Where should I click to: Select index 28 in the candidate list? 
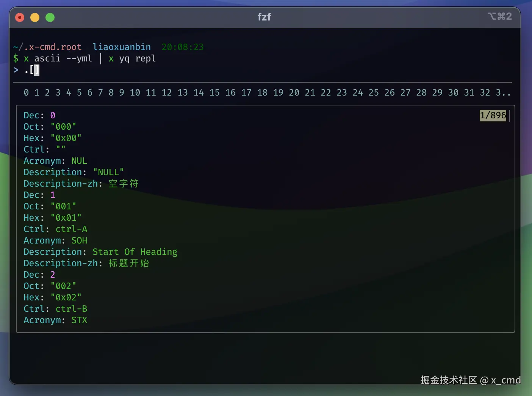click(421, 93)
